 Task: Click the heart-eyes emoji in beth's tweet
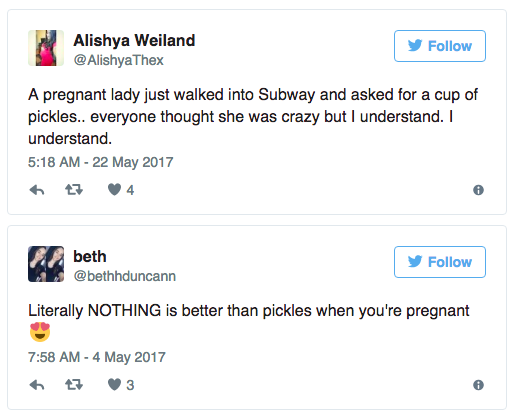[x=40, y=332]
